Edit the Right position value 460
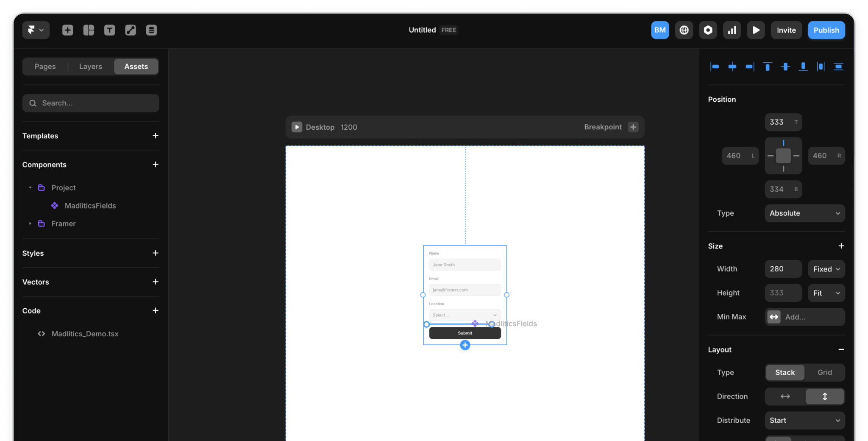868x441 pixels. (826, 156)
